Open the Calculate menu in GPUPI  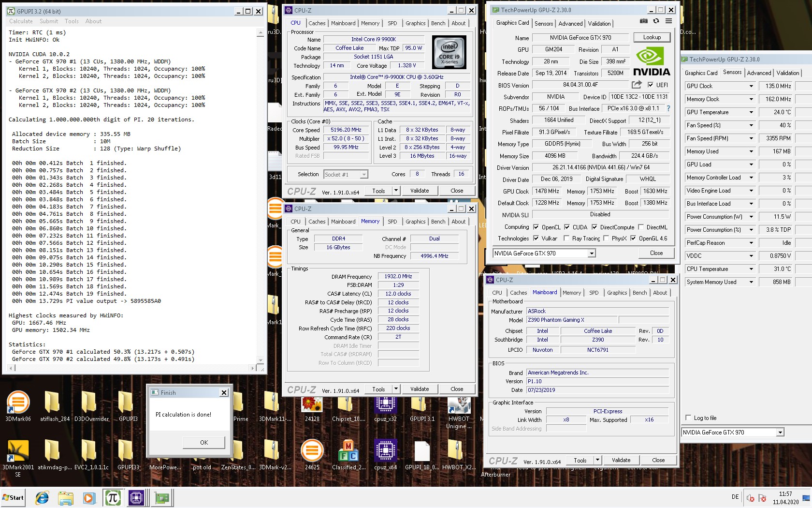pyautogui.click(x=21, y=21)
